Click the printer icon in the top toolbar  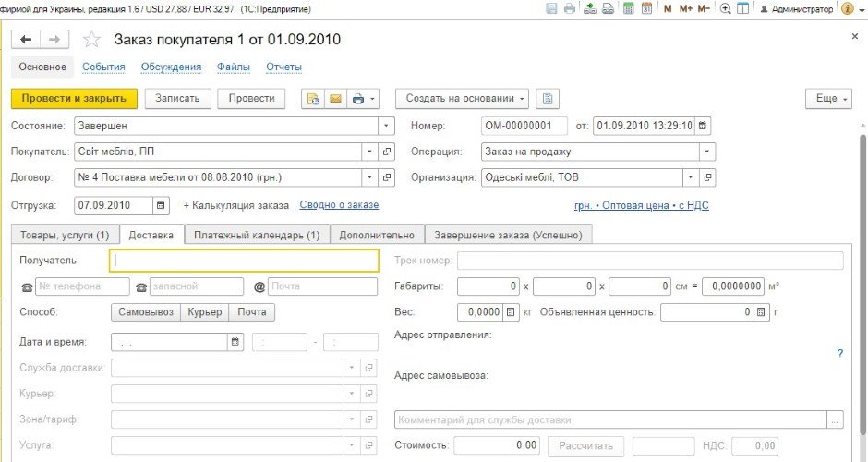click(570, 8)
